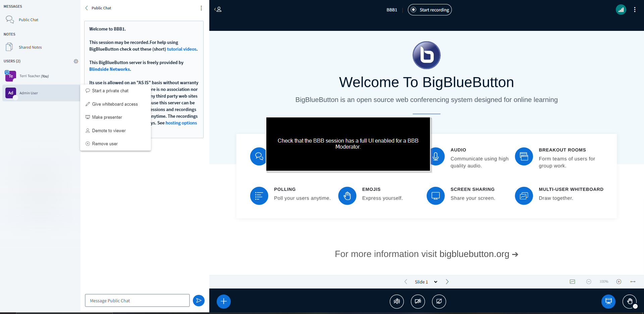Toggle the user list panel
This screenshot has width=644, height=314.
pyautogui.click(x=218, y=9)
